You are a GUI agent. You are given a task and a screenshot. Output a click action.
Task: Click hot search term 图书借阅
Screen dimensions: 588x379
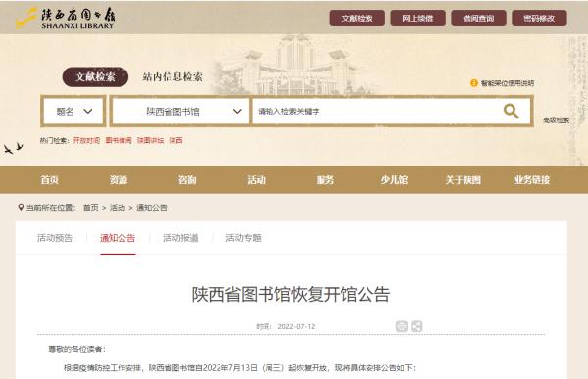(119, 140)
